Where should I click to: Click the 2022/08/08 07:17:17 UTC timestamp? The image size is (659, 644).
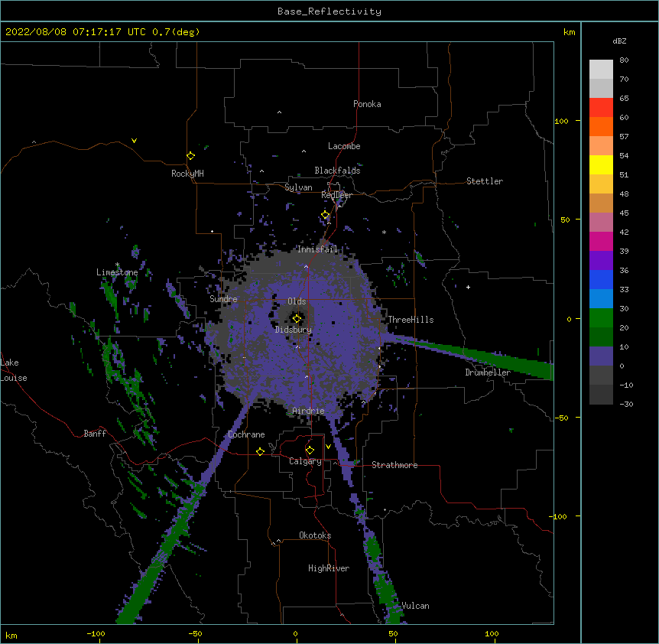[x=76, y=32]
